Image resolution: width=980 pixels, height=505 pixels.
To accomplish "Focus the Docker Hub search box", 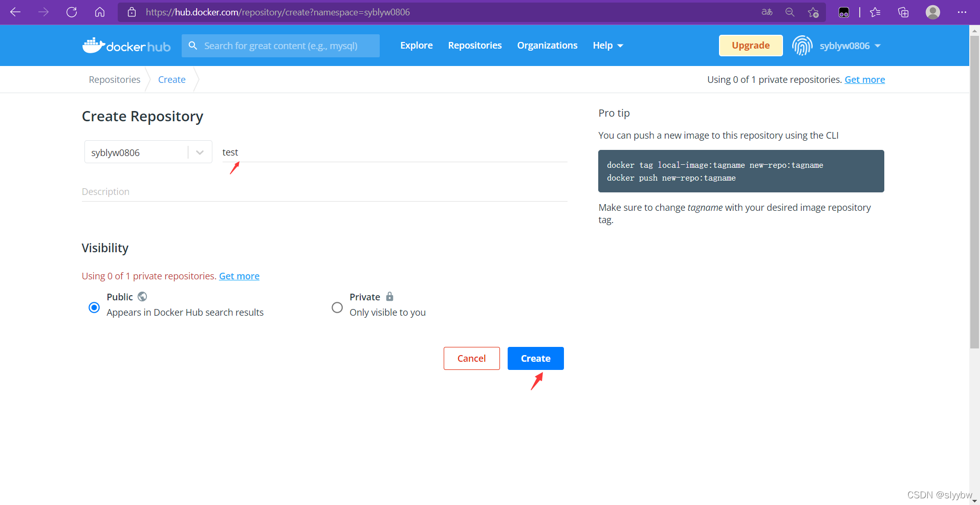I will (280, 46).
